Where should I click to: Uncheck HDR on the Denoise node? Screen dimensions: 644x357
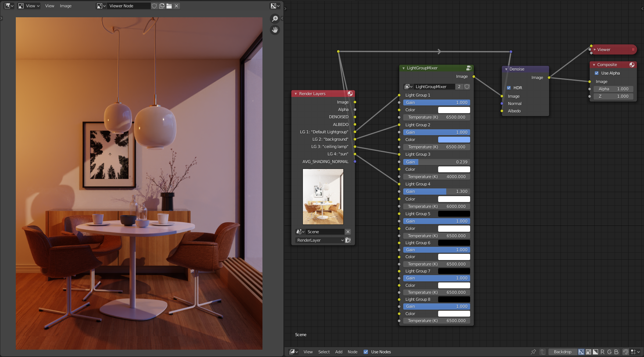pyautogui.click(x=509, y=88)
